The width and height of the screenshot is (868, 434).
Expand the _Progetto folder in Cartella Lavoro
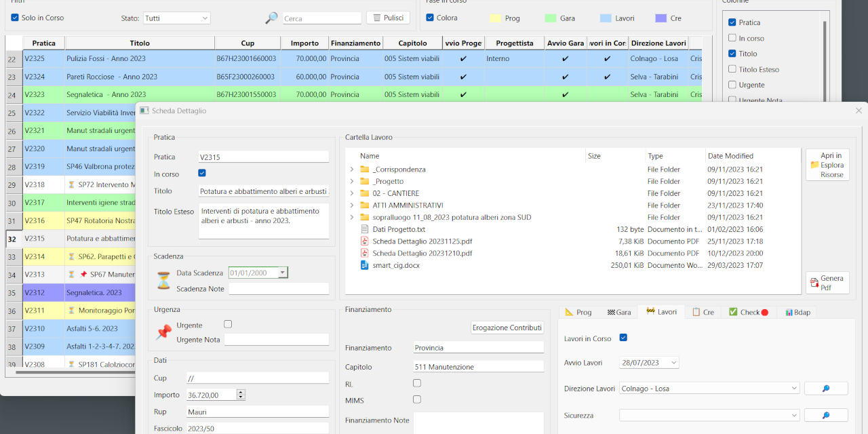pyautogui.click(x=353, y=181)
